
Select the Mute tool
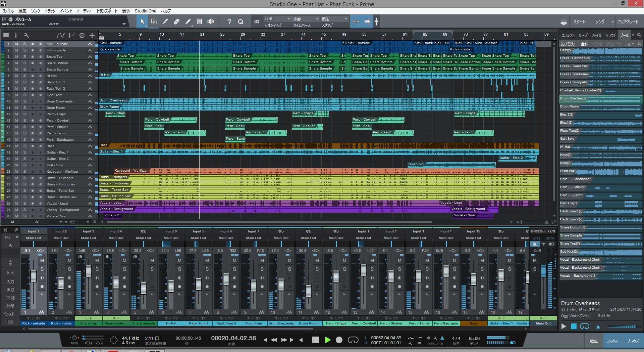[199, 21]
